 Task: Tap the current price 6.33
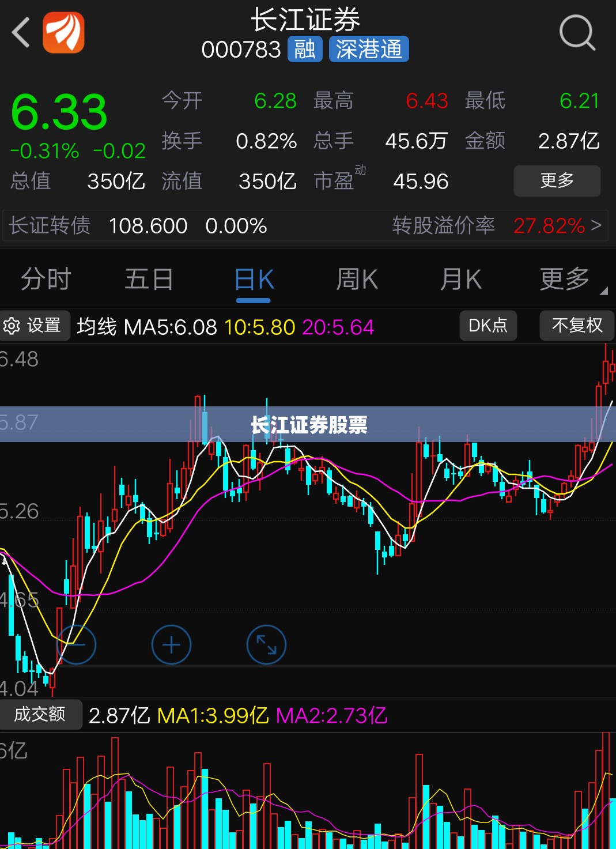point(59,112)
